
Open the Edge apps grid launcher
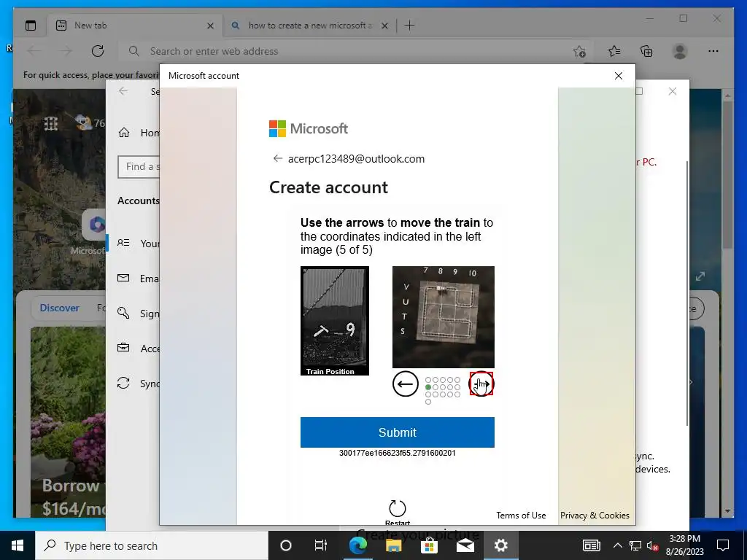coord(50,123)
